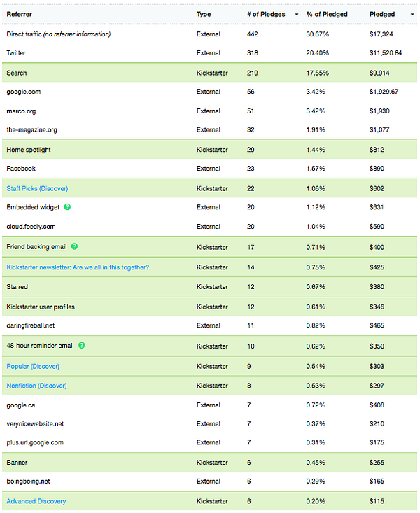
Task: Open Popular (Discover) link
Action: click(33, 366)
